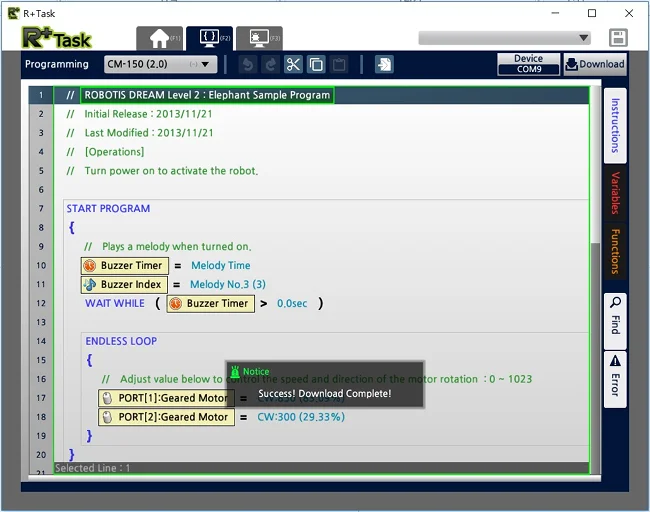Open the Find side panel
Viewport: 650px width, 512px height.
[x=615, y=321]
